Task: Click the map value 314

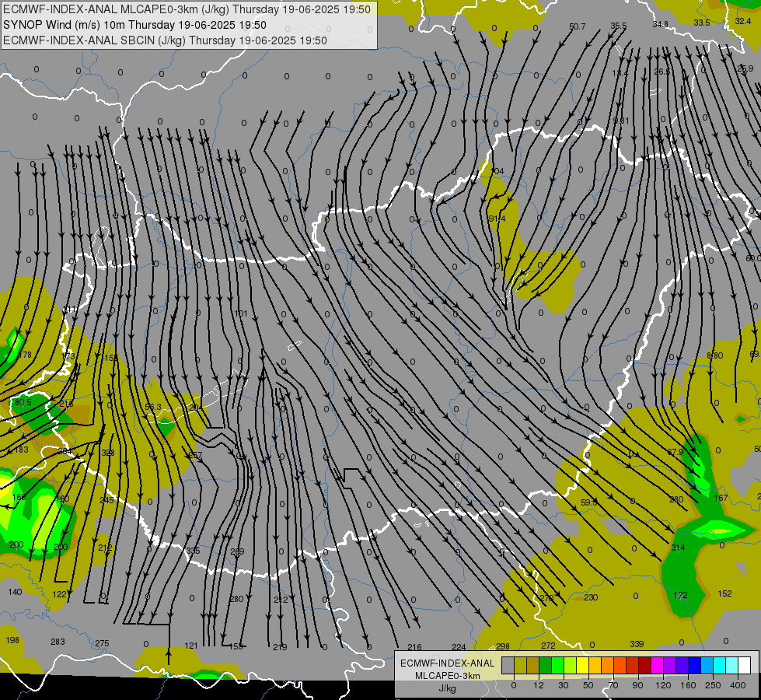Action: (678, 548)
